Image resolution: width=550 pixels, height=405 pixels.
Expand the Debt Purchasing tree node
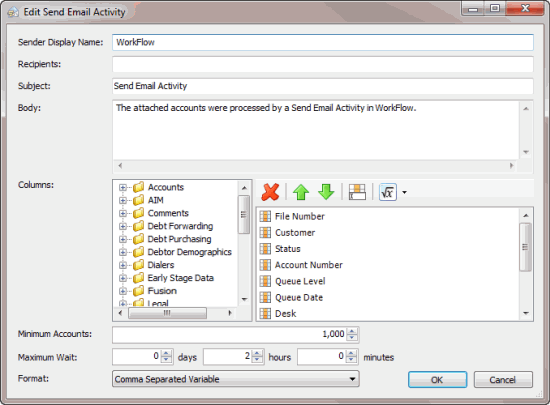pos(122,239)
